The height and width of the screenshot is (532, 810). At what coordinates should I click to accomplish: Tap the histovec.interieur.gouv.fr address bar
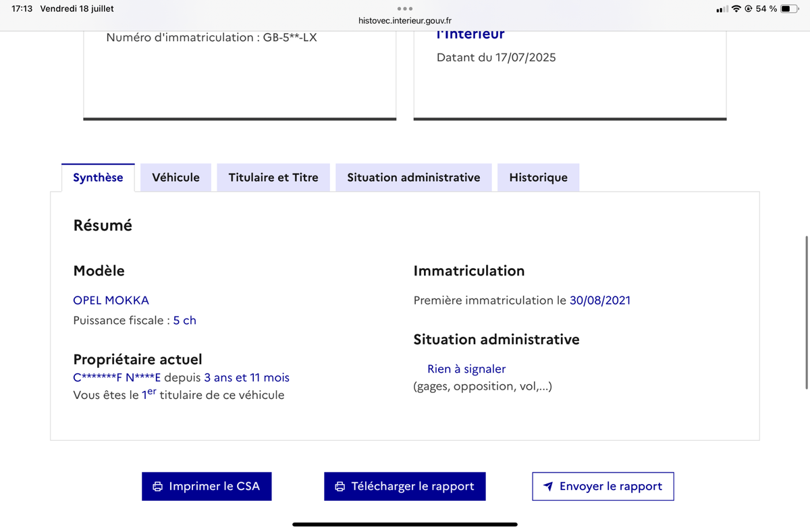tap(405, 22)
